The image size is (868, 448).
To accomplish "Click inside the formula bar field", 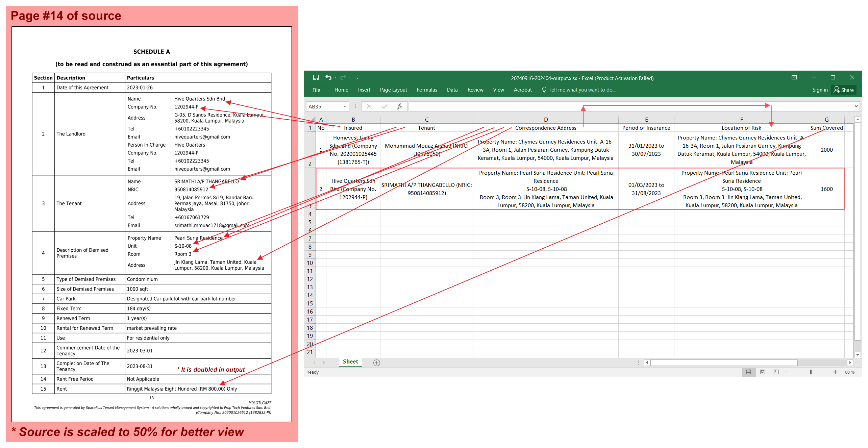I will tap(631, 106).
